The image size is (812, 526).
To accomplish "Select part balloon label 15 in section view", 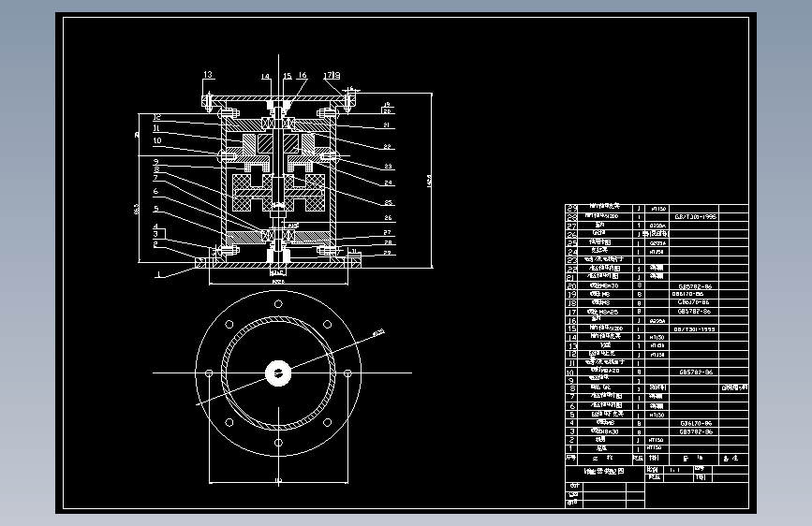I will tap(287, 76).
